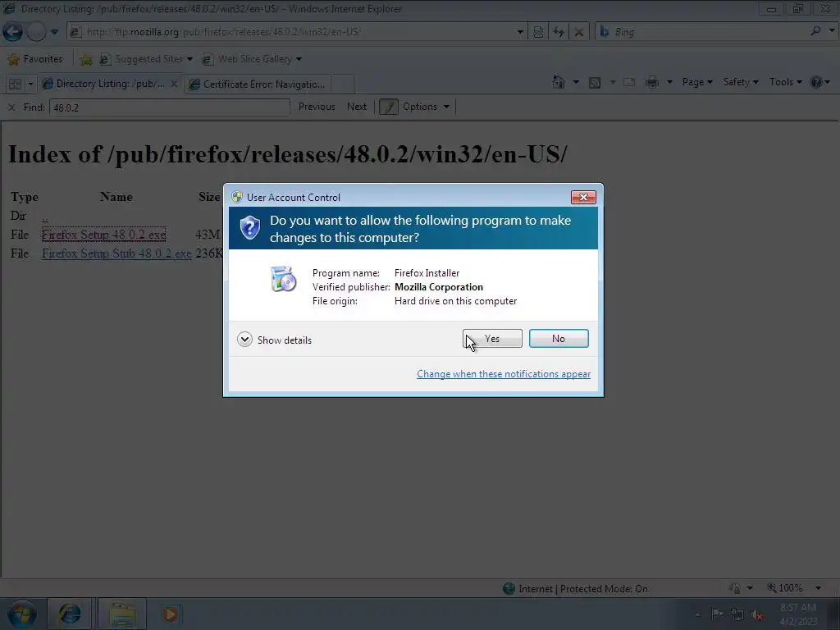
Task: Confirm with the Yes button
Action: tap(492, 339)
